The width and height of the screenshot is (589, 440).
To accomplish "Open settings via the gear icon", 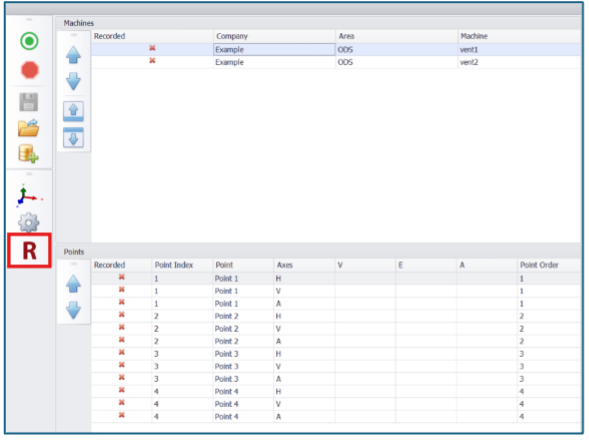I will pyautogui.click(x=29, y=223).
